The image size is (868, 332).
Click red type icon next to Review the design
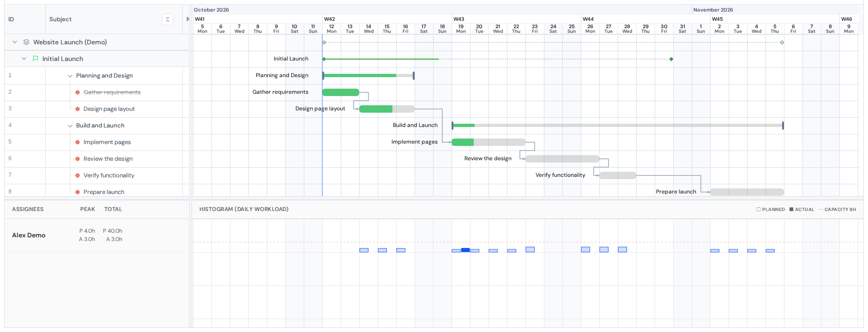coord(78,159)
